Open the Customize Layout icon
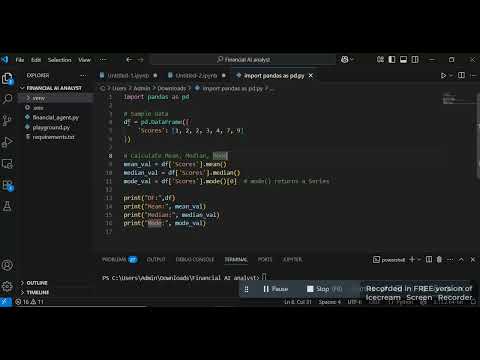Screen dimensions: 480x360 380,59
